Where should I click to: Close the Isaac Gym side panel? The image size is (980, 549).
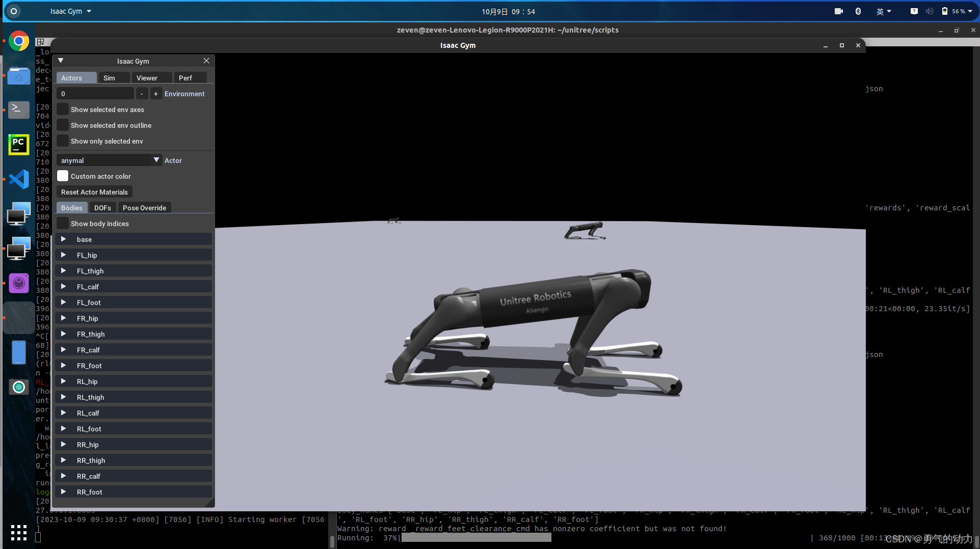click(206, 61)
